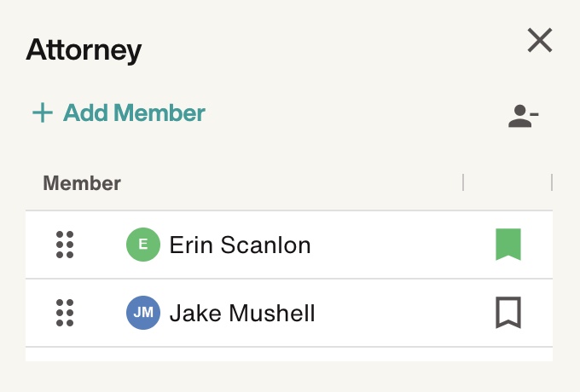Close the Attorney panel
580x392 pixels.
coord(540,40)
